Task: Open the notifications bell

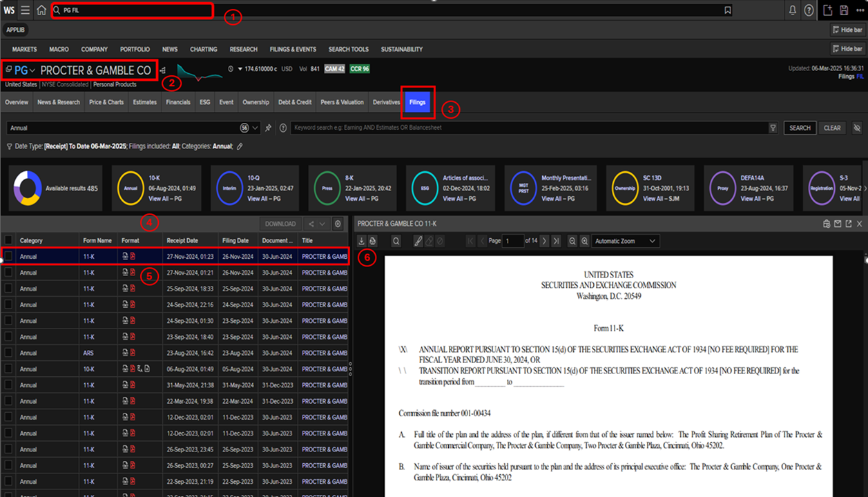Action: [x=793, y=10]
